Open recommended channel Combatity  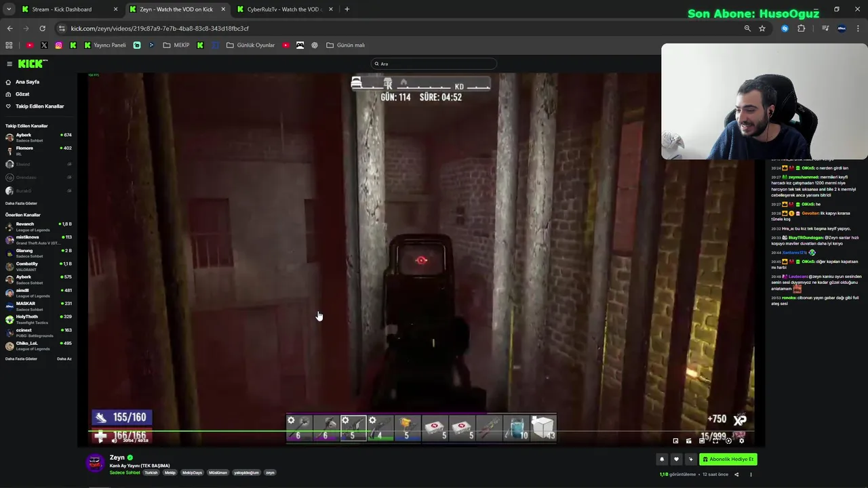pos(39,266)
